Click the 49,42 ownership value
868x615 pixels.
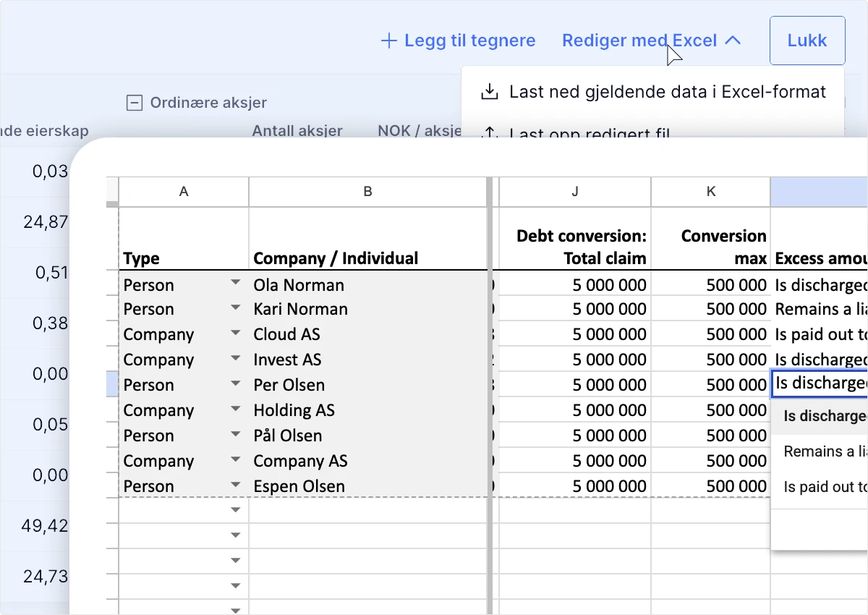[45, 525]
